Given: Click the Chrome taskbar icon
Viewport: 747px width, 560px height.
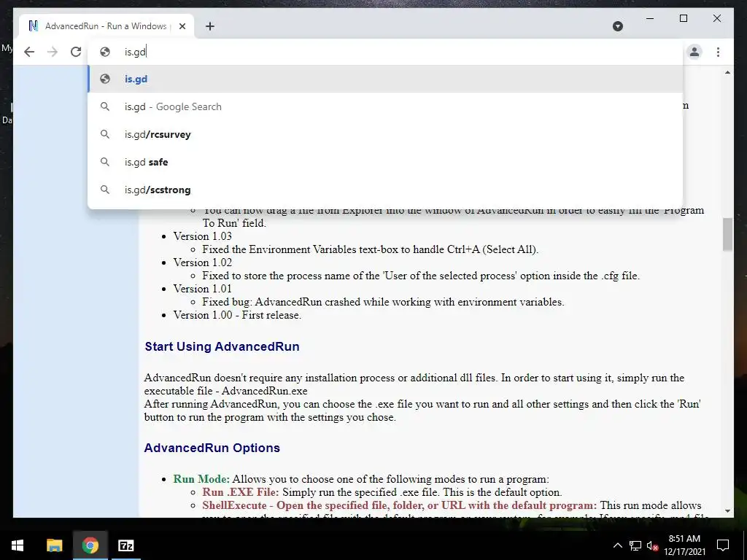Looking at the screenshot, I should click(x=90, y=545).
